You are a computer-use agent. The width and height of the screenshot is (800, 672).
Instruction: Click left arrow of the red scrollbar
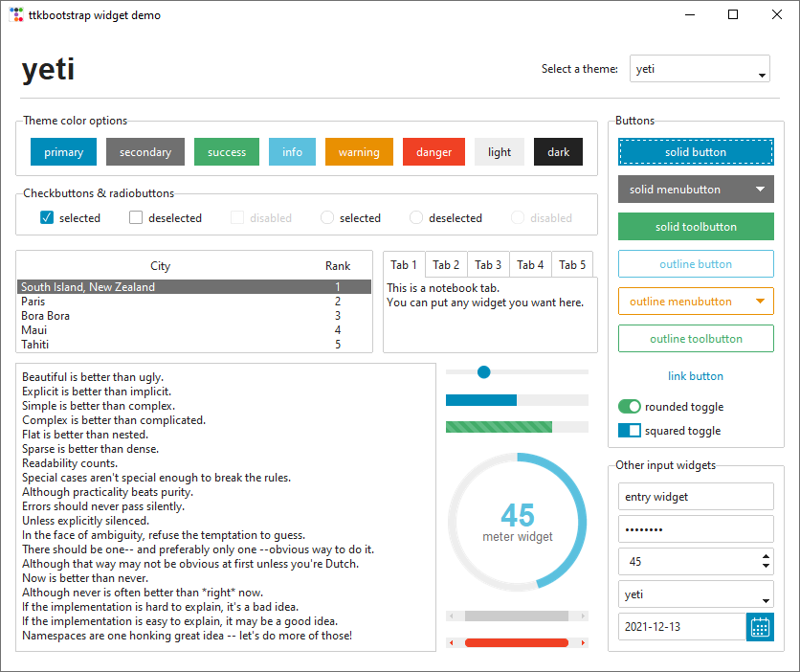coord(452,642)
